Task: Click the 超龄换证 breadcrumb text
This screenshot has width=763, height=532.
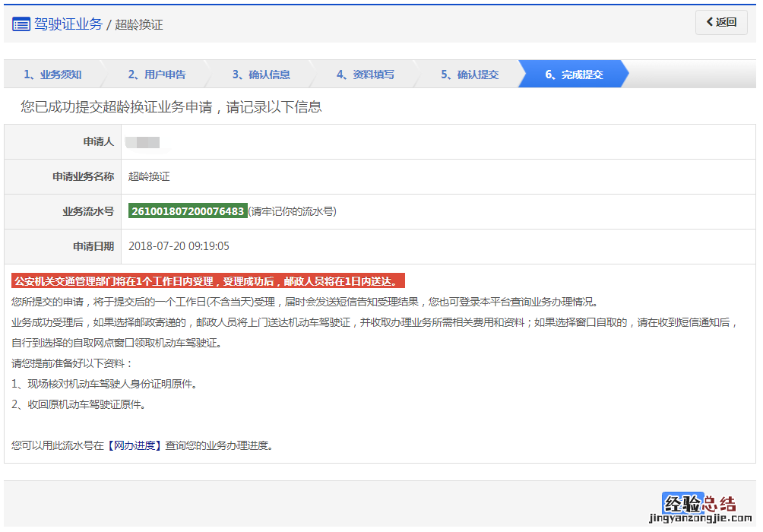Action: (139, 25)
